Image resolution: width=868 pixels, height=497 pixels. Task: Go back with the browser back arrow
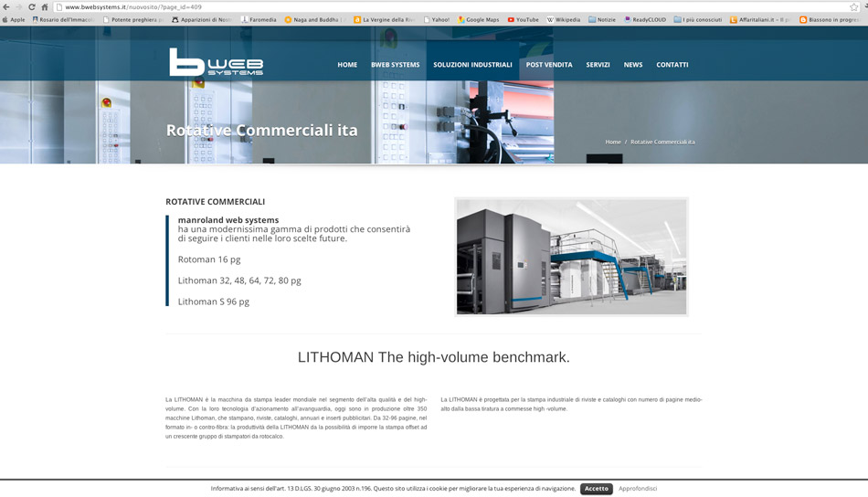[x=6, y=7]
